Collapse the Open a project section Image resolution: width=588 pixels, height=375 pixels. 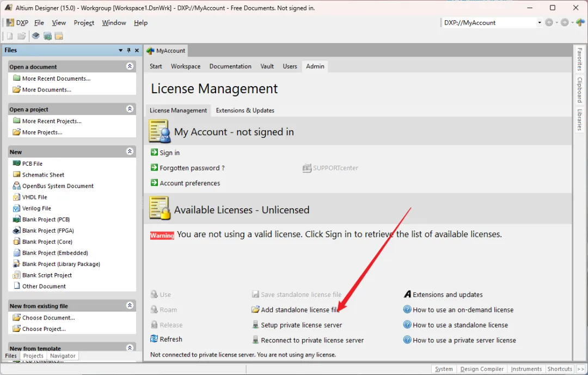[x=130, y=109]
